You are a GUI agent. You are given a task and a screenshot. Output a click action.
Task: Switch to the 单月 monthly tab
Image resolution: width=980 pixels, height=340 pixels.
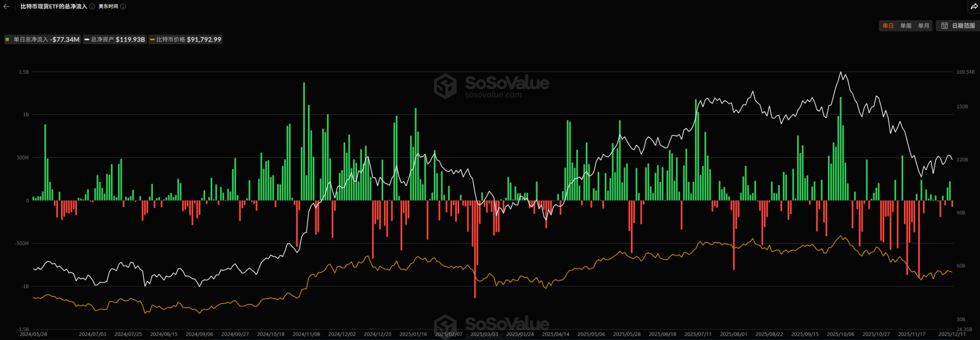[x=924, y=26]
